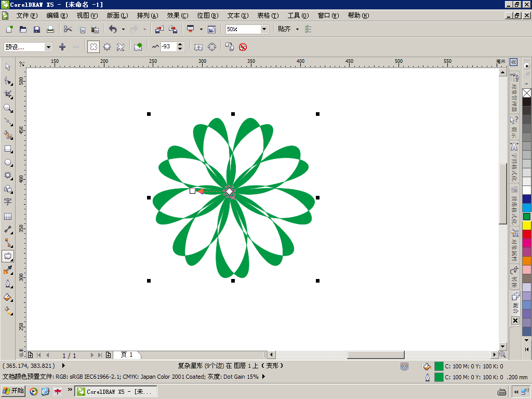
Task: Open the 帮助 menu
Action: [358, 16]
